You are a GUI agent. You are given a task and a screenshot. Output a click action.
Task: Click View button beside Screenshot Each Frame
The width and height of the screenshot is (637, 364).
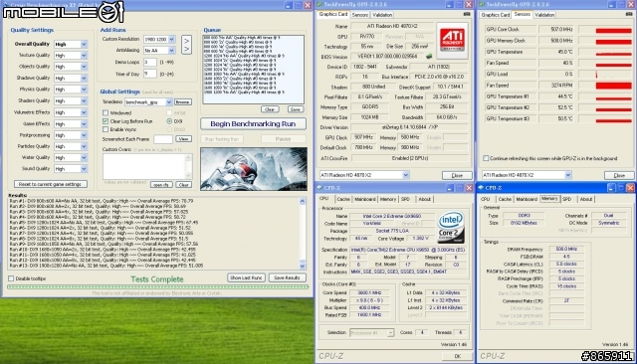183,139
